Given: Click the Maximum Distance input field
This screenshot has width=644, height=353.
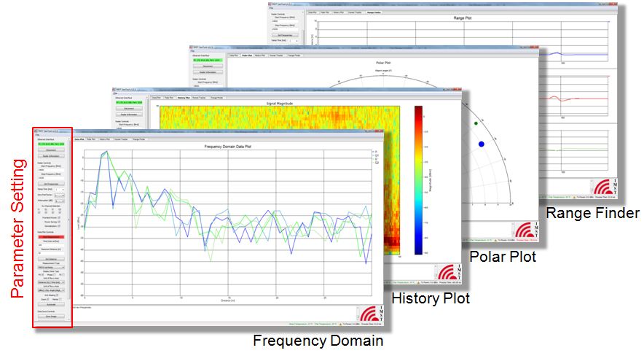Looking at the screenshot, I should tap(51, 253).
